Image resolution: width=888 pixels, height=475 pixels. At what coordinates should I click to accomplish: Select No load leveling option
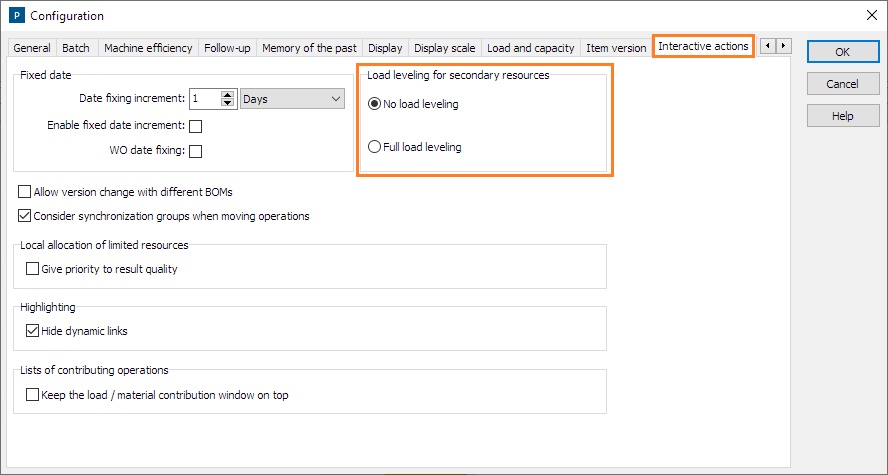tap(375, 104)
